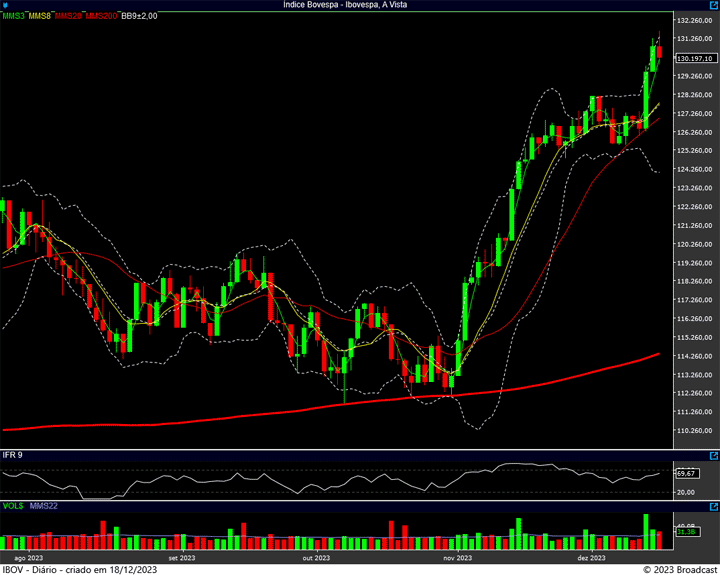720x575 pixels.
Task: Click the VOL$ volume label
Action: tap(13, 507)
